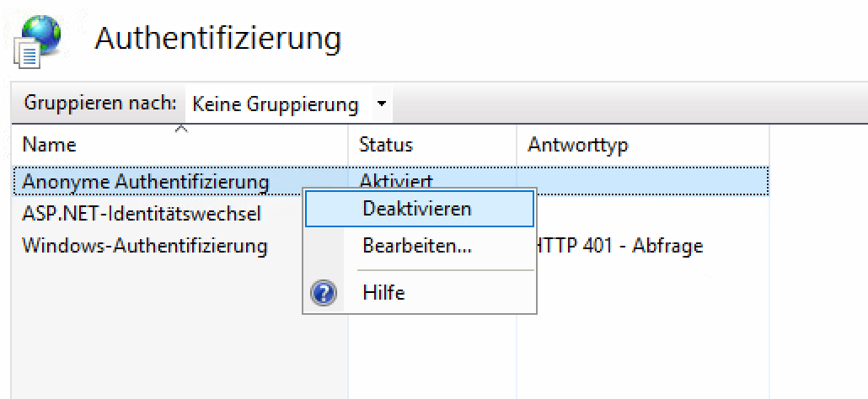Open the Keine Gruppierung combo box
The height and width of the screenshot is (399, 868).
(x=276, y=105)
